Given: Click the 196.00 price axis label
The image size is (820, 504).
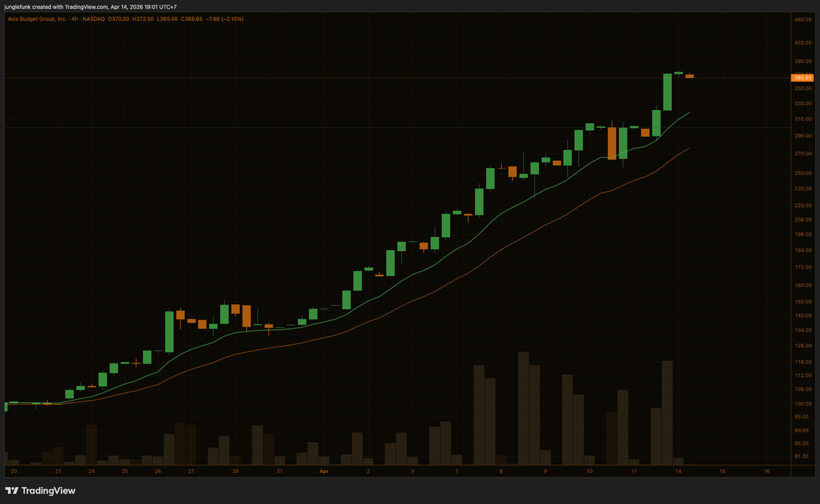Looking at the screenshot, I should click(x=803, y=234).
